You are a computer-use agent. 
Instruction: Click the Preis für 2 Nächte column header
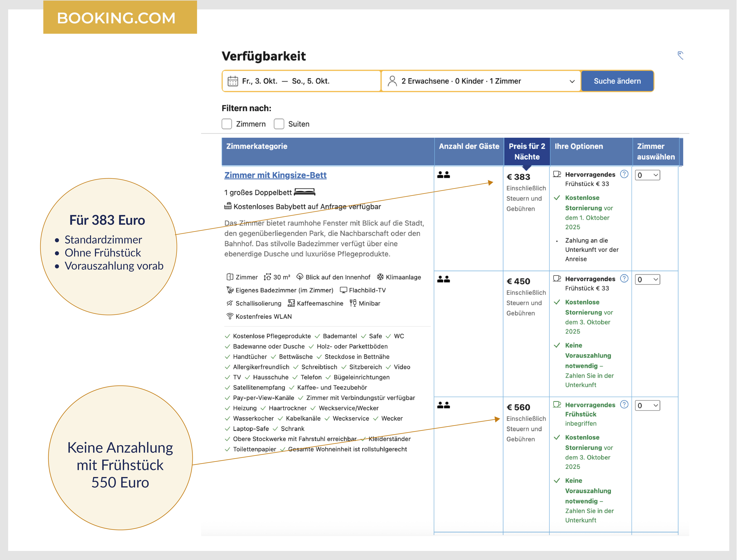[526, 151]
